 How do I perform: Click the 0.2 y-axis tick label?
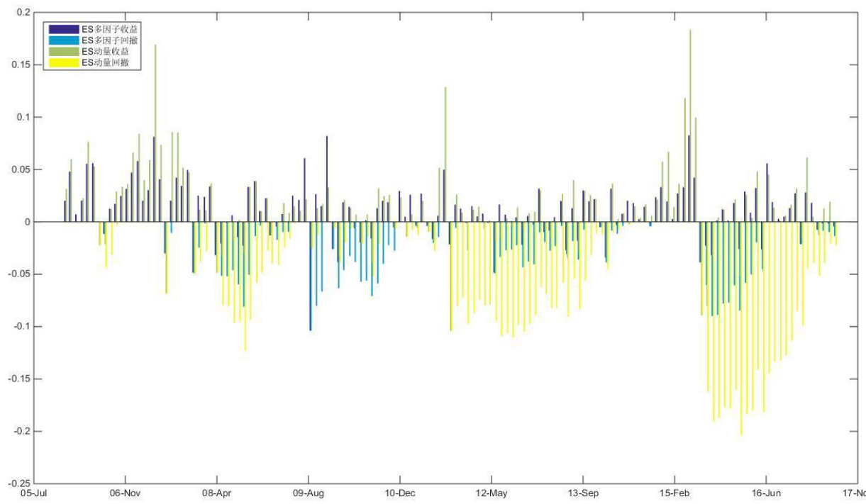coord(24,13)
